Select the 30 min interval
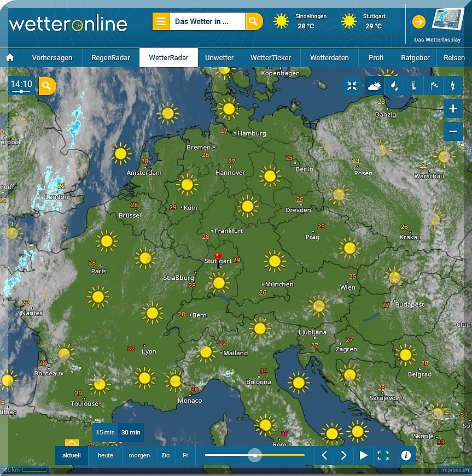Viewport: 472px width, 476px height. (x=131, y=432)
